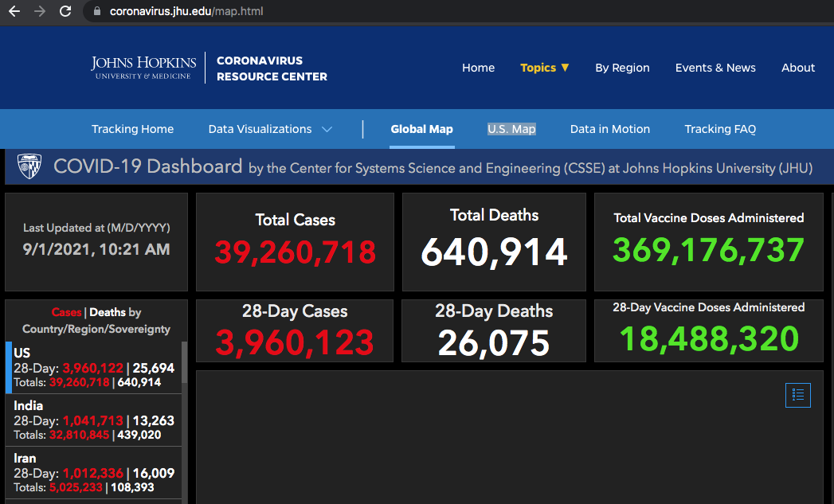Select the Deaths toggle in country list
Viewport: 834px width, 504px height.
tap(108, 313)
